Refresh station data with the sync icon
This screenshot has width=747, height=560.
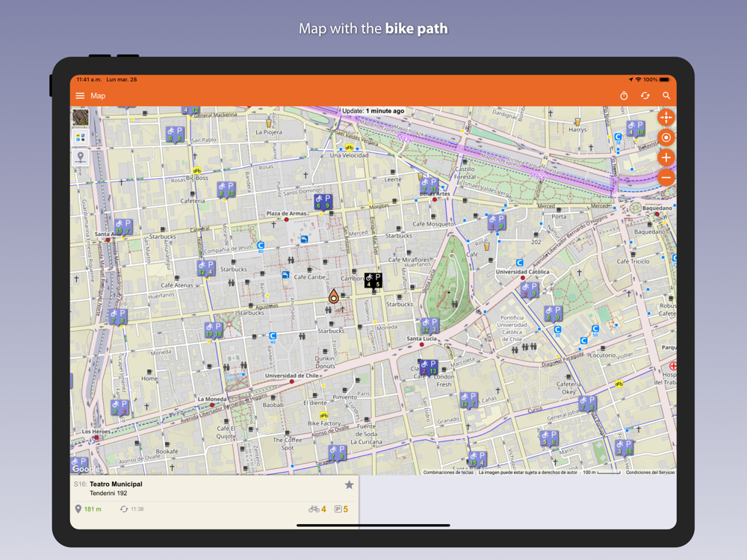[x=645, y=96]
